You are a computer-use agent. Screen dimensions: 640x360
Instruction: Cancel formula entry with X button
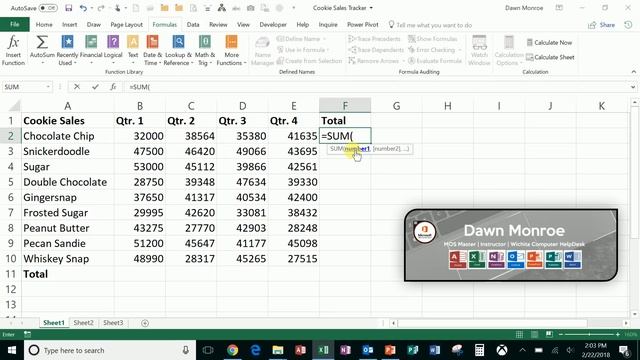pyautogui.click(x=77, y=87)
